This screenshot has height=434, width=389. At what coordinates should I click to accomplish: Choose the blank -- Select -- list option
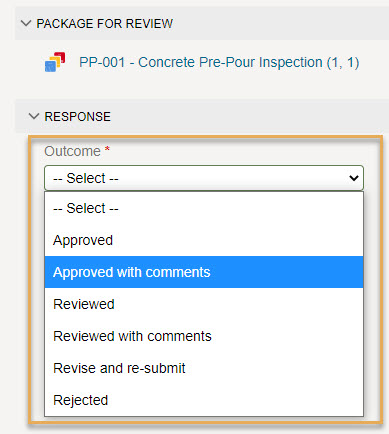point(204,208)
